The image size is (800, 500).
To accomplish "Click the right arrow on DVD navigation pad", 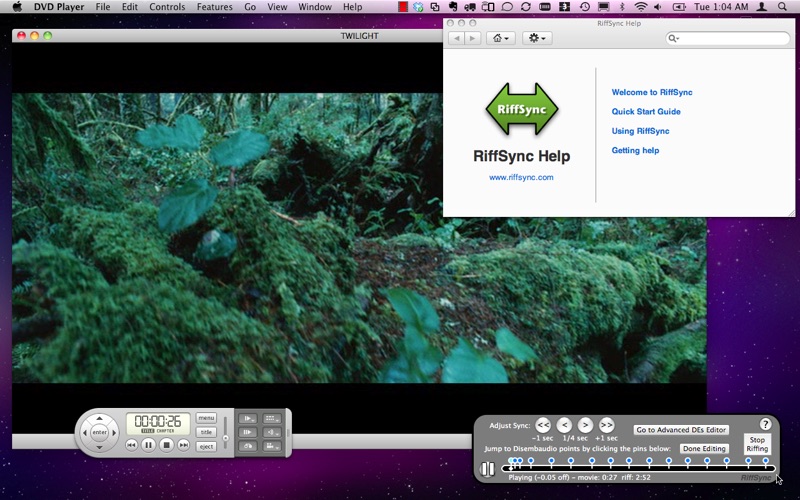I will pyautogui.click(x=114, y=433).
